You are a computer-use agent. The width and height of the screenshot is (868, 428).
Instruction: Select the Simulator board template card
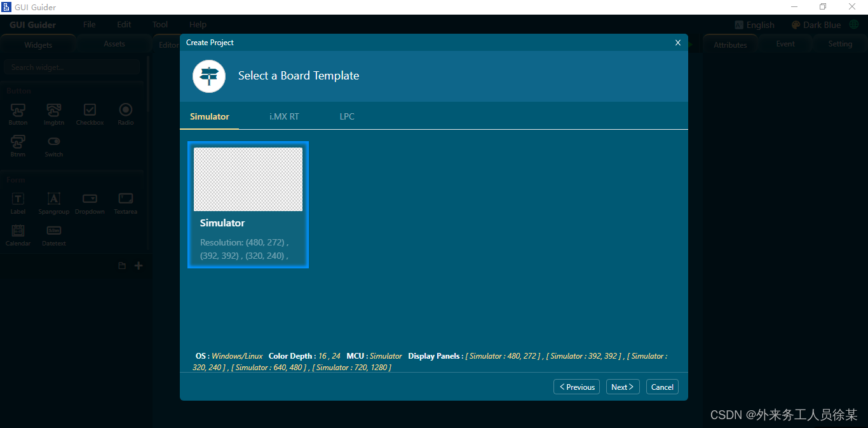(x=248, y=205)
